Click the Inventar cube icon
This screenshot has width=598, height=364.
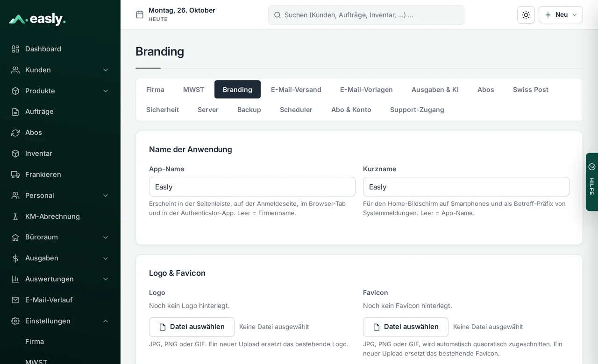point(15,154)
